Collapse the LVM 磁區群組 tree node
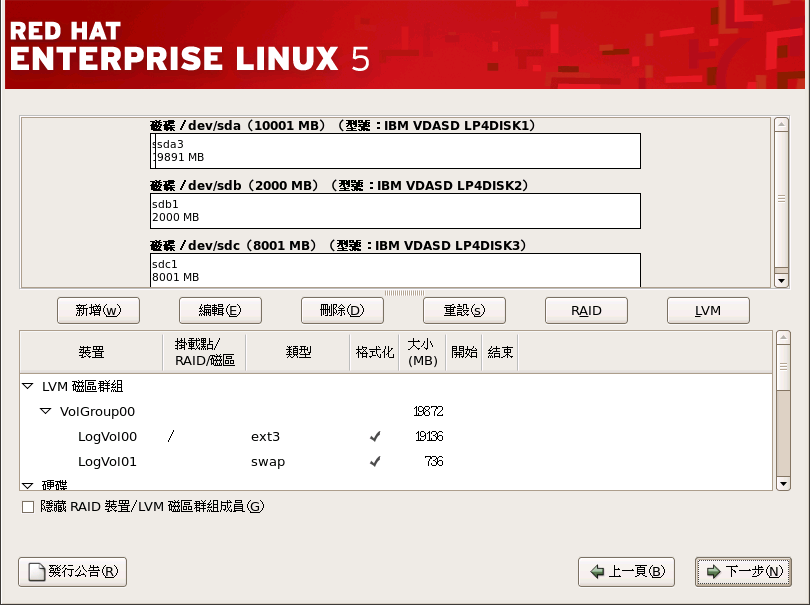Viewport: 810px width, 605px height. pos(28,386)
